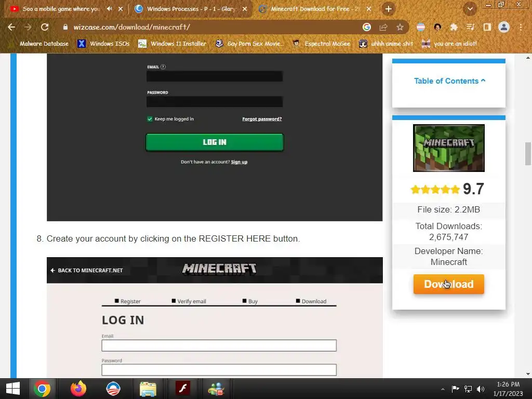Click the 9.7 star rating
The width and height of the screenshot is (532, 399).
(447, 189)
